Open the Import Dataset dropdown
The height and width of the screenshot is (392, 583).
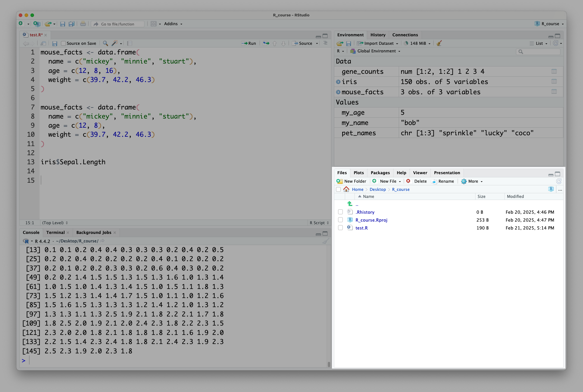click(379, 43)
